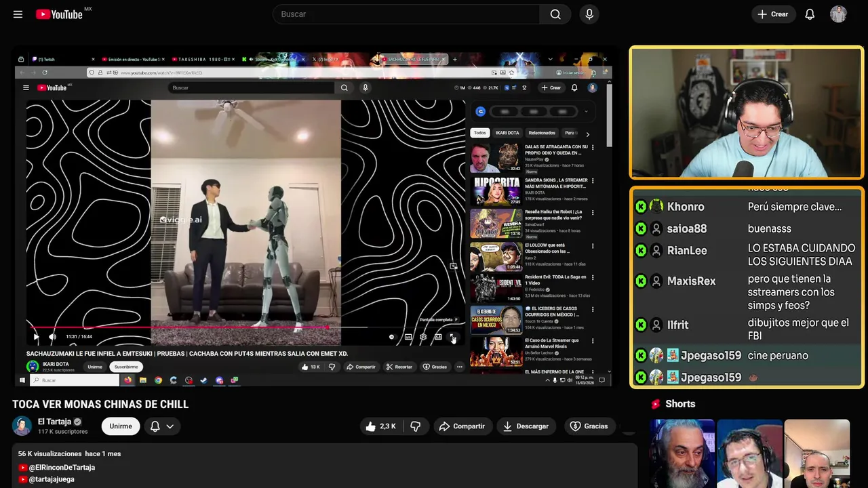Click the magnifier search button
868x488 pixels.
tap(556, 14)
